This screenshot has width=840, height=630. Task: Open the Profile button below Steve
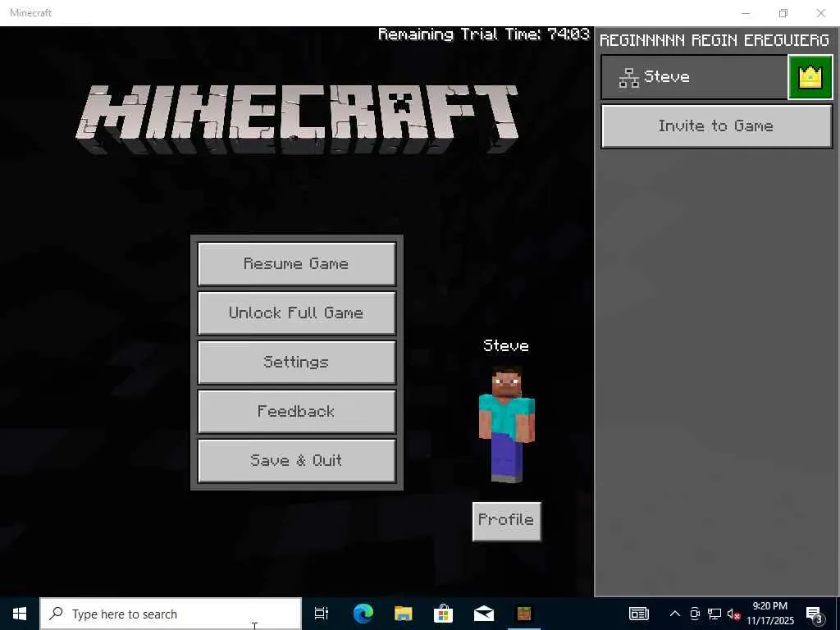point(507,521)
